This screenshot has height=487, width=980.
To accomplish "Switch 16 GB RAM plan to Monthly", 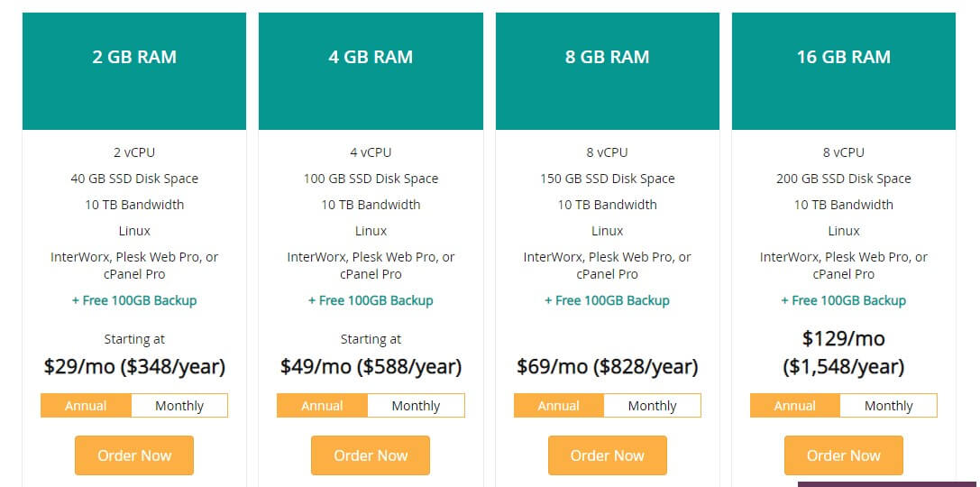I will click(x=888, y=405).
